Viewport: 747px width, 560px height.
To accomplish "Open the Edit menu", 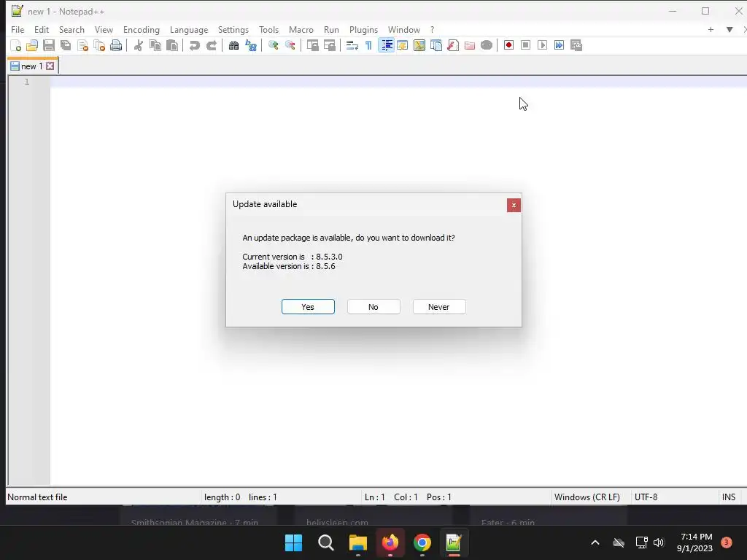I will tap(42, 29).
